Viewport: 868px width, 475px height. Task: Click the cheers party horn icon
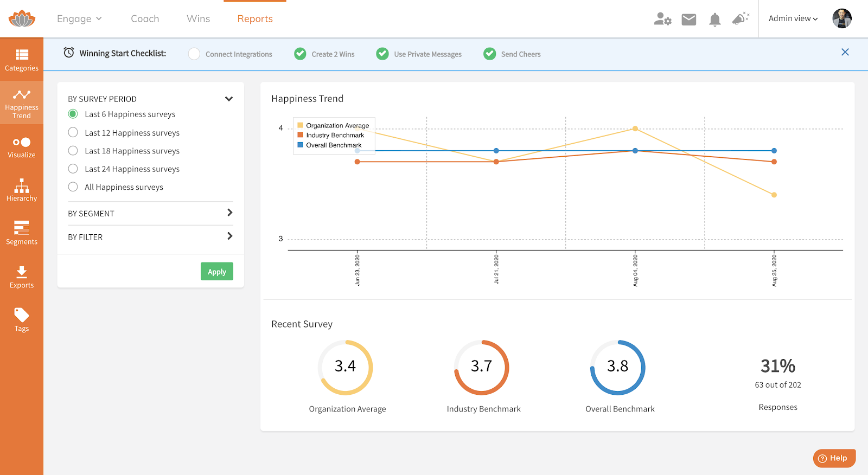point(741,19)
